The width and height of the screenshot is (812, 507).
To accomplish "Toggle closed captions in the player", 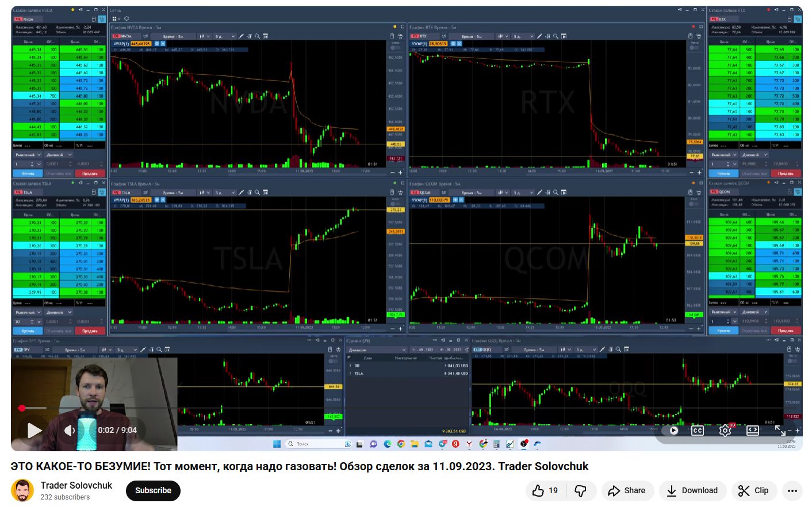I will [x=698, y=430].
